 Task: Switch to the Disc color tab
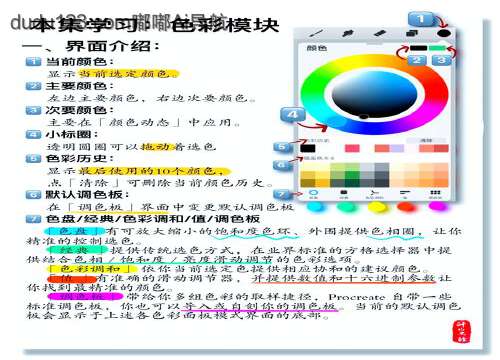pyautogui.click(x=313, y=194)
